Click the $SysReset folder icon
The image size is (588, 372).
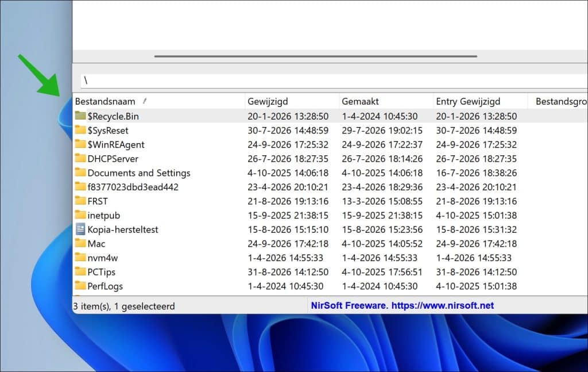80,130
